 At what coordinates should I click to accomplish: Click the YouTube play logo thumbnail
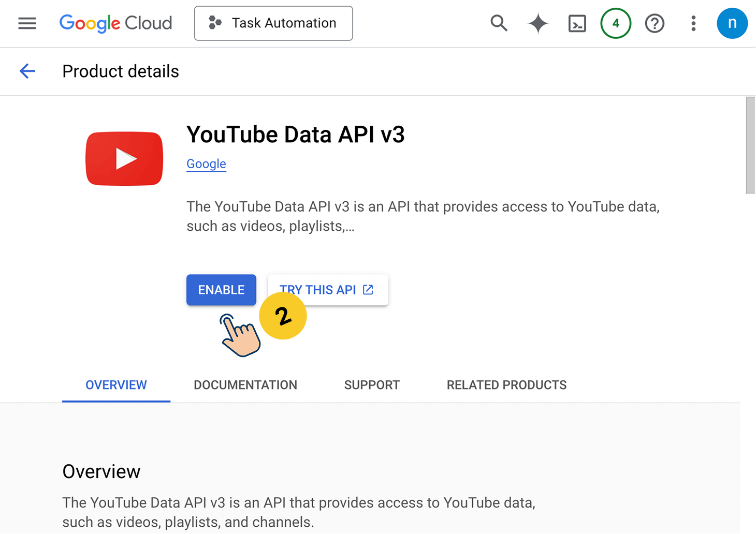point(124,158)
